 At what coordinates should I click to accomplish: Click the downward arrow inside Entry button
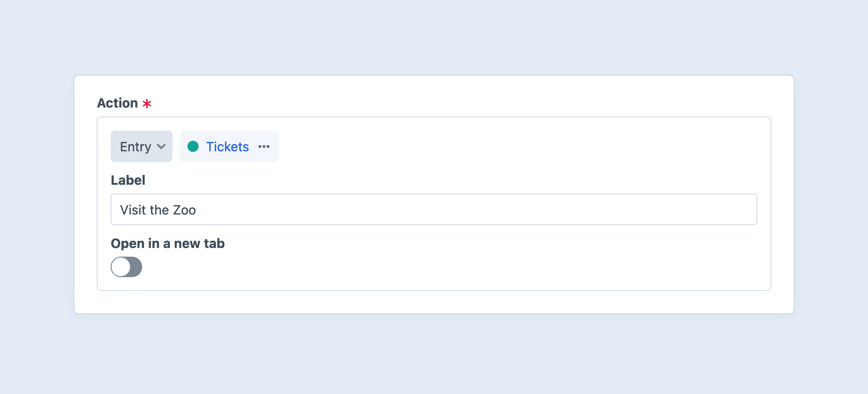161,146
